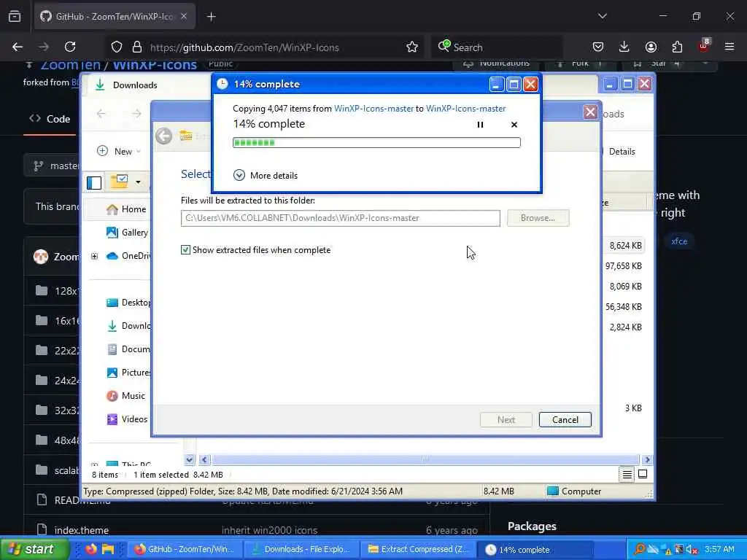Bookmark this page with the star
Image resolution: width=747 pixels, height=560 pixels.
coord(412,47)
